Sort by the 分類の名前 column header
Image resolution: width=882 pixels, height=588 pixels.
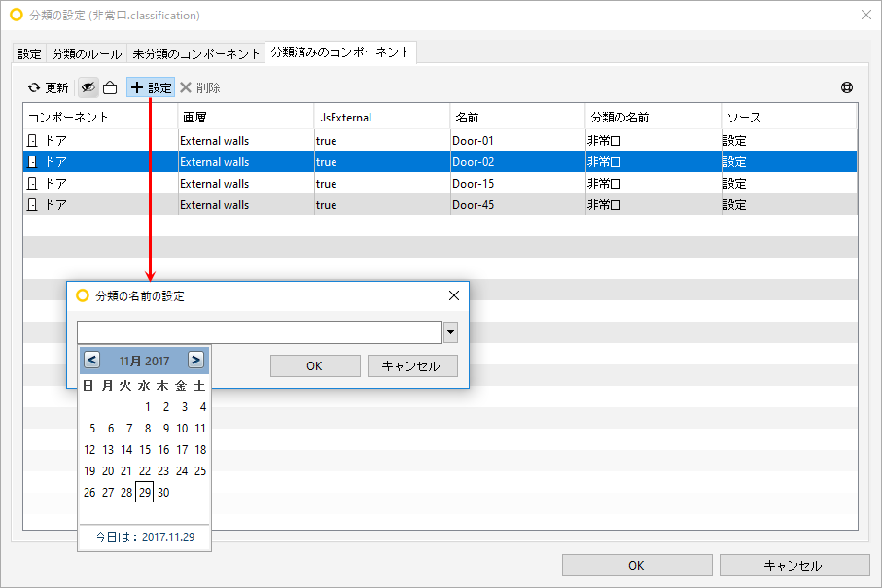[653, 117]
